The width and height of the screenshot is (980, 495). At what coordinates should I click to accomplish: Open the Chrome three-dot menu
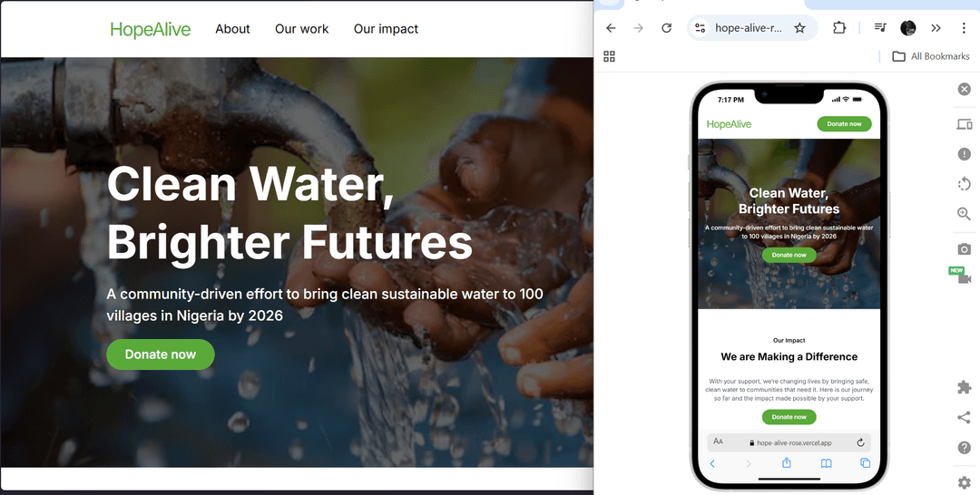(964, 28)
